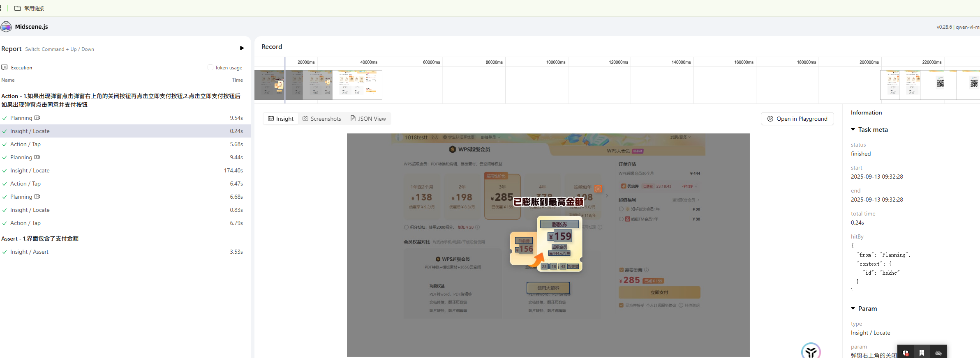Click the Name column header
The image size is (980, 358).
[x=8, y=80]
